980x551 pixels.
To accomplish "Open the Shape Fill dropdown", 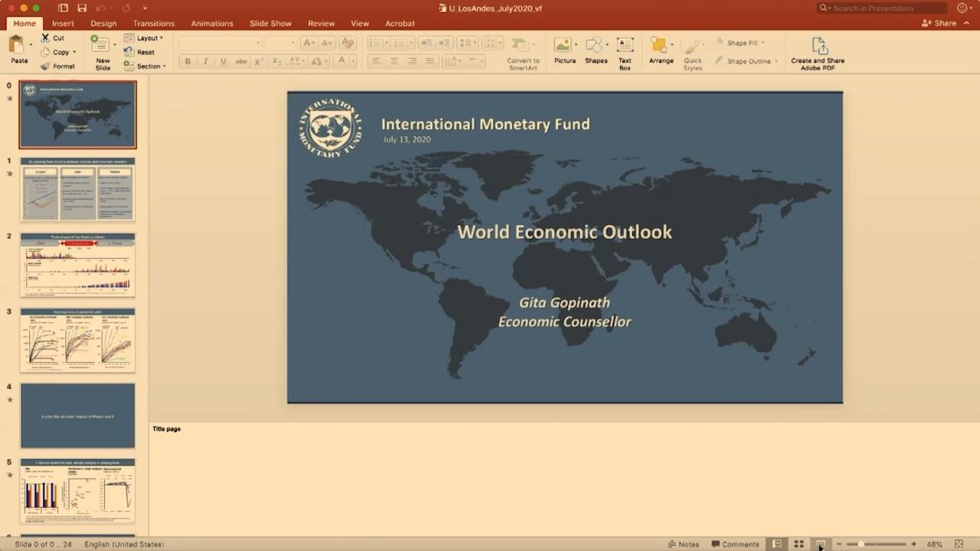I will [740, 43].
